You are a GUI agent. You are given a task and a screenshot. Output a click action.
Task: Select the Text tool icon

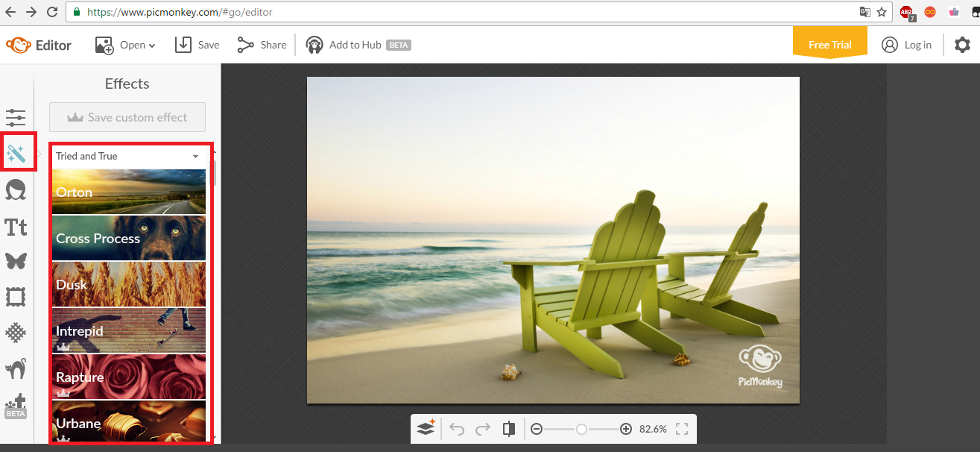click(x=16, y=227)
